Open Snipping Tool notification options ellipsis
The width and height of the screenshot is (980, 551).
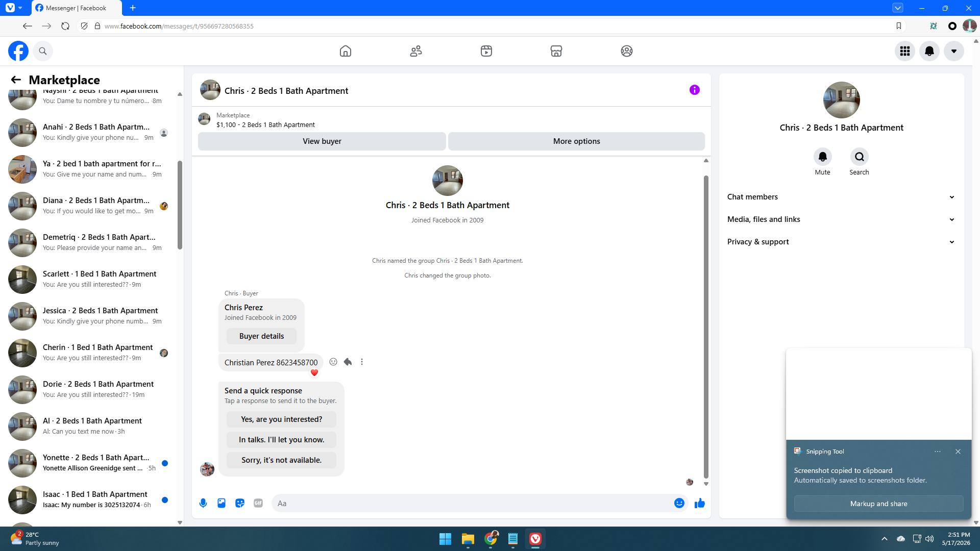[x=938, y=452]
